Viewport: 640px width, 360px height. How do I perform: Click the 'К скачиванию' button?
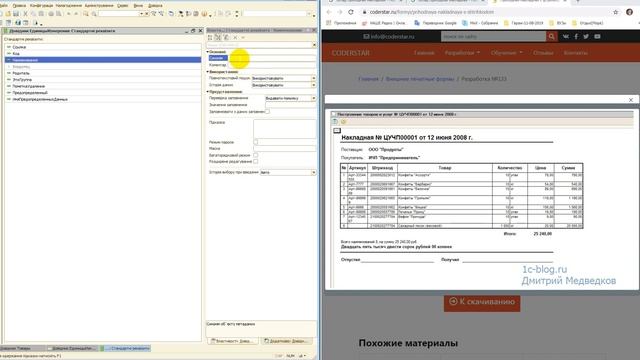click(x=482, y=302)
